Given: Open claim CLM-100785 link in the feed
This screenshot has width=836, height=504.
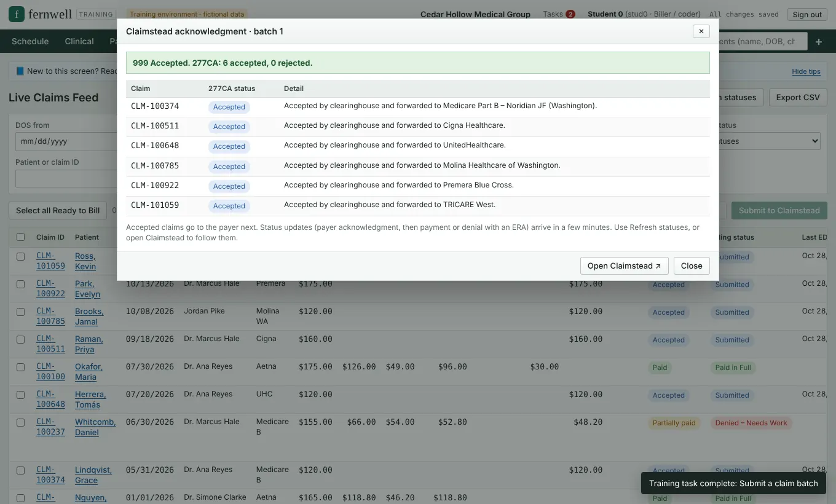Looking at the screenshot, I should [50, 317].
